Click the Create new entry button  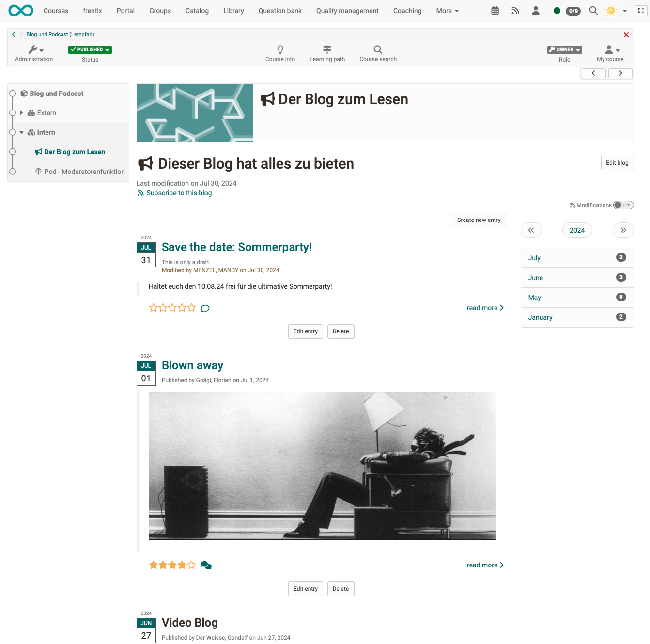(479, 220)
